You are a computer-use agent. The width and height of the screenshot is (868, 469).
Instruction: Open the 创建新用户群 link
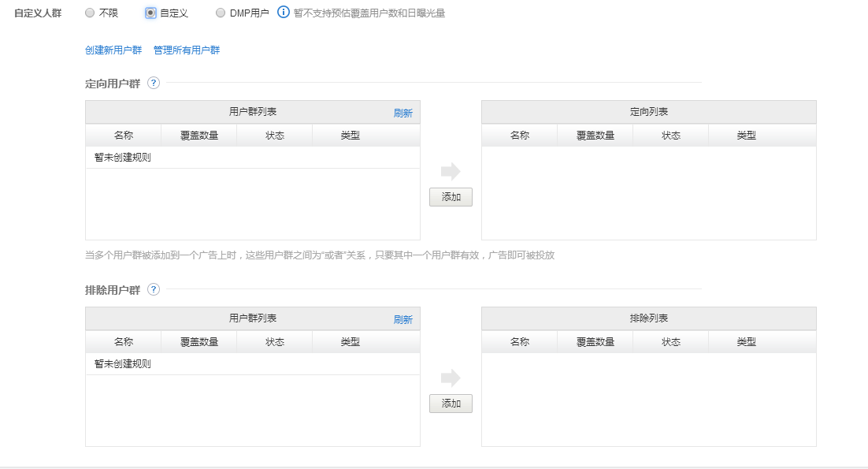coord(113,50)
